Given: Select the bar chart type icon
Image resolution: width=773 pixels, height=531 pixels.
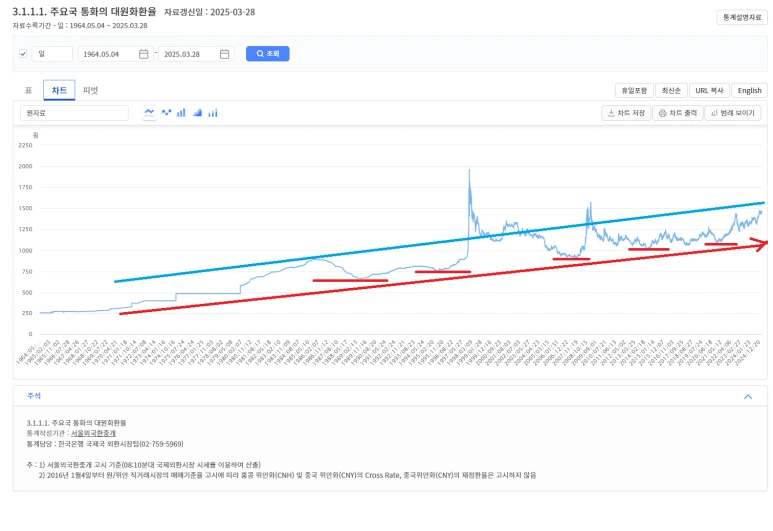Looking at the screenshot, I should [x=181, y=113].
